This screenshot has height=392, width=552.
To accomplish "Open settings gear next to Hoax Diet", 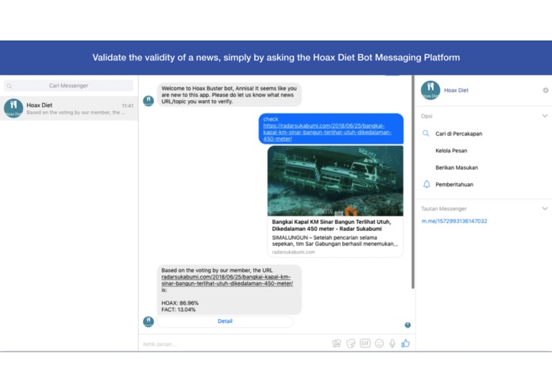I will 546,90.
